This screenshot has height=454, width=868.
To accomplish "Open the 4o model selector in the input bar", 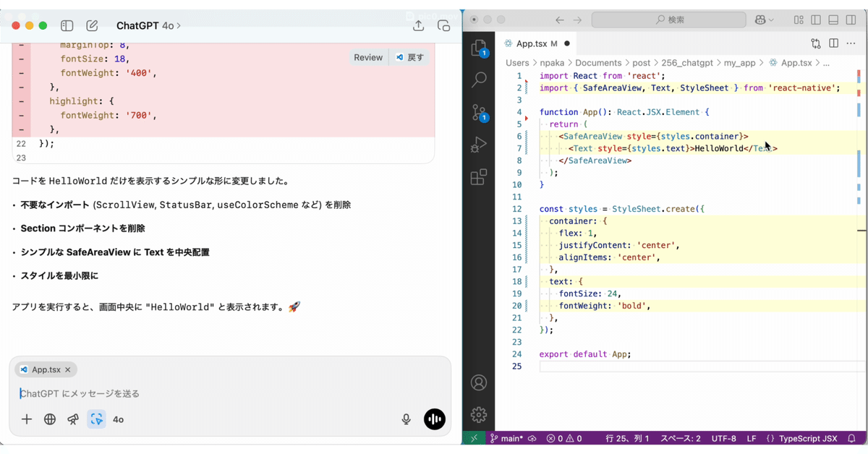I will click(x=119, y=419).
